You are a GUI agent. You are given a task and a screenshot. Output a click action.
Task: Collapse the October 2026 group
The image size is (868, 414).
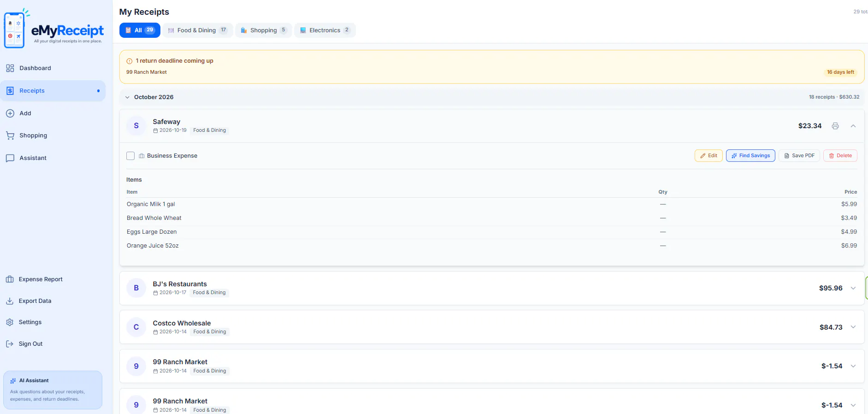(x=127, y=97)
